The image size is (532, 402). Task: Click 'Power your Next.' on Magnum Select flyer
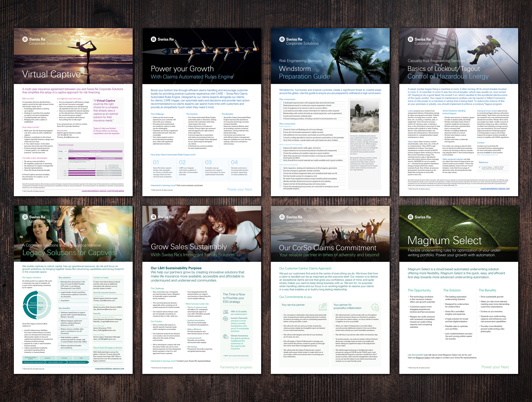(495, 367)
